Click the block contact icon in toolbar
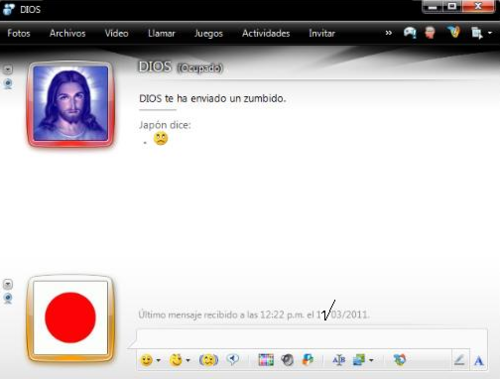The image size is (500, 379). [430, 33]
